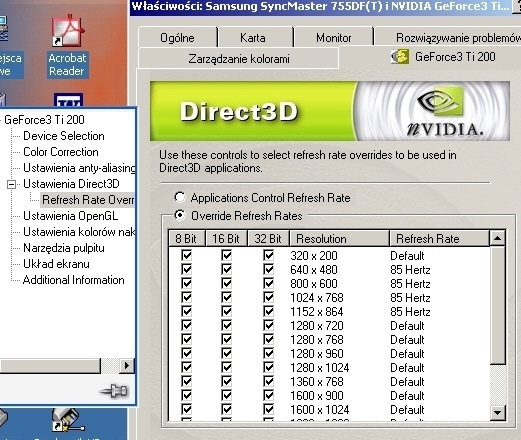Open Device Selection in the tree
The image size is (521, 440).
point(64,136)
